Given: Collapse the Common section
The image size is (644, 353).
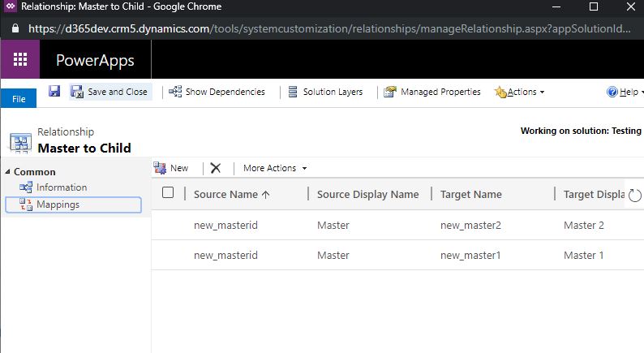Looking at the screenshot, I should (7, 172).
